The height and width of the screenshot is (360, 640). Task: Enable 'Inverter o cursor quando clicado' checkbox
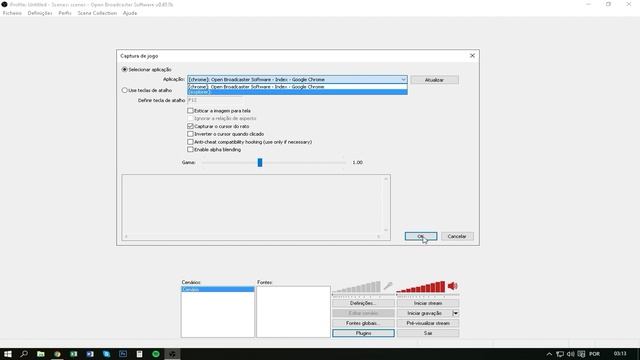[190, 134]
